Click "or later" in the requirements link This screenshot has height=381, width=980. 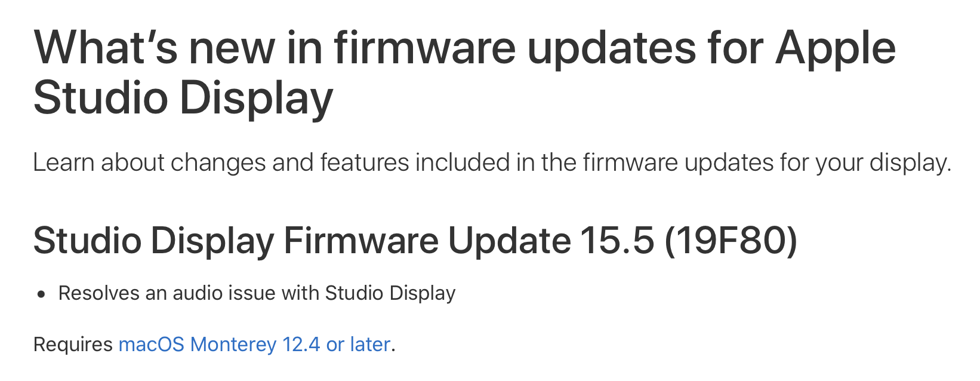pyautogui.click(x=358, y=345)
